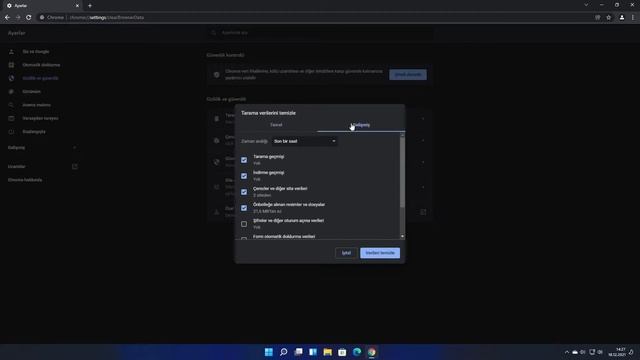Image resolution: width=640 pixels, height=360 pixels.
Task: Open Windows taskbar search
Action: (284, 352)
